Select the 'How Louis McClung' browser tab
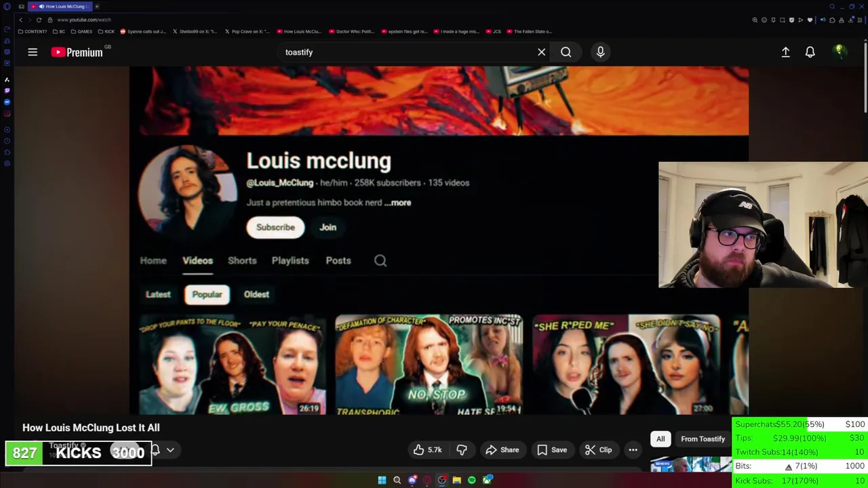 59,6
